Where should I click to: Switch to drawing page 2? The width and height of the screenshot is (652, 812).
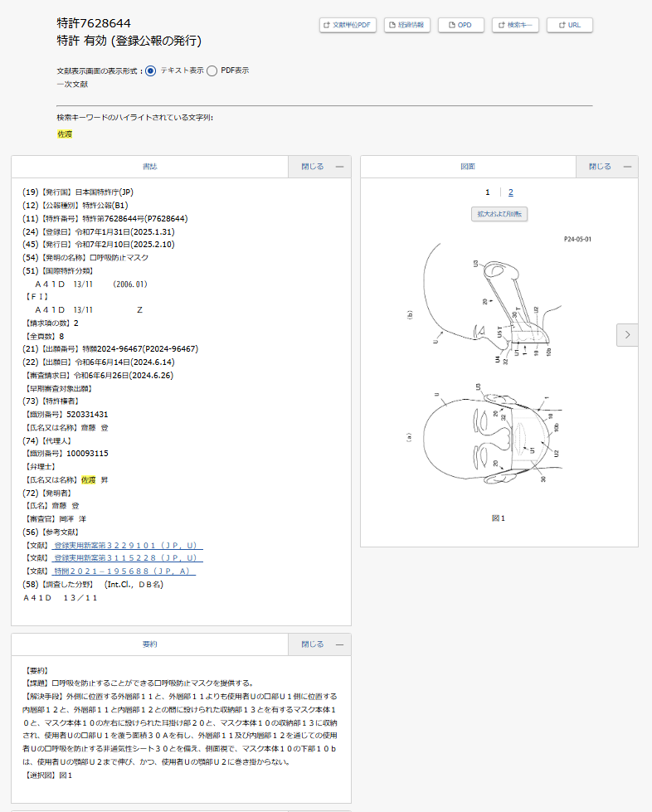tap(511, 192)
